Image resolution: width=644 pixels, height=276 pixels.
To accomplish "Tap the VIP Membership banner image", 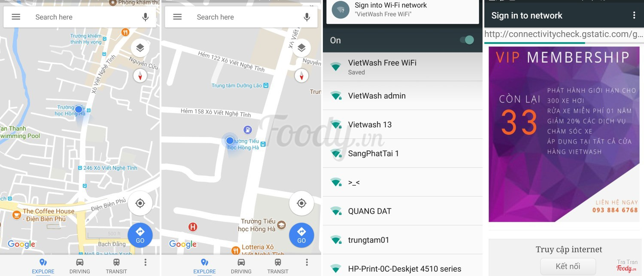I will (x=564, y=134).
